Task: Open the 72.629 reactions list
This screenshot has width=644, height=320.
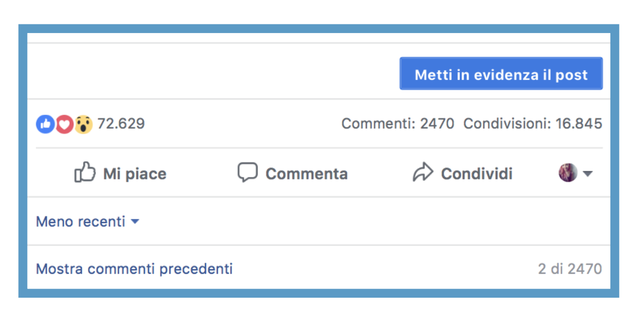Action: 121,123
